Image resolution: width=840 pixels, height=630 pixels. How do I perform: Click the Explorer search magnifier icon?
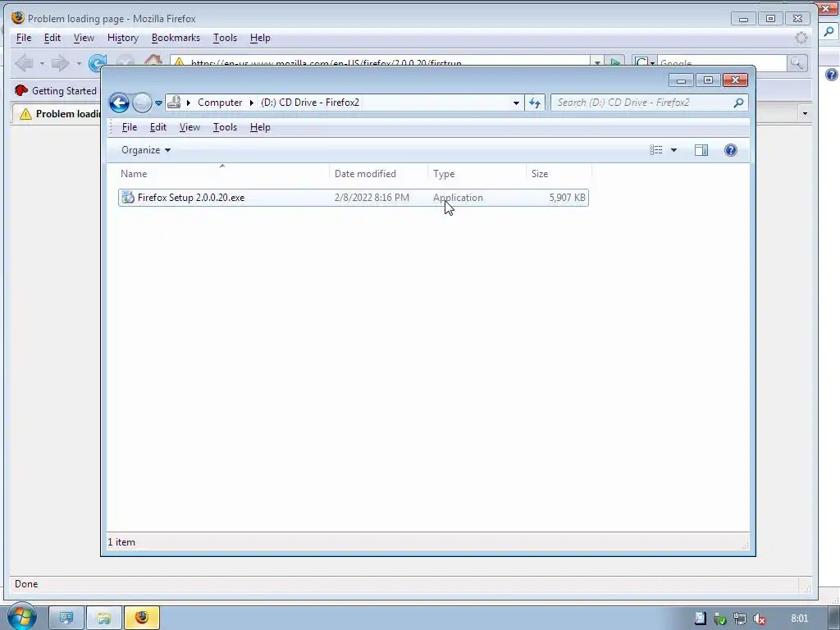pos(738,103)
